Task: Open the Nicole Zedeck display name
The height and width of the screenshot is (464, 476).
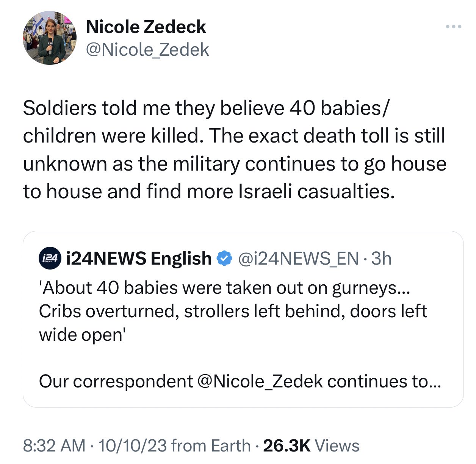Action: pyautogui.click(x=146, y=27)
